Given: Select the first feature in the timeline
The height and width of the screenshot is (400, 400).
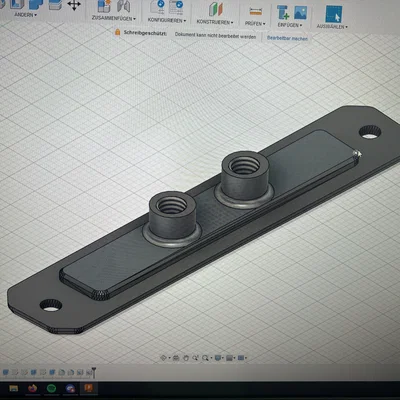Looking at the screenshot, I should pyautogui.click(x=6, y=372).
